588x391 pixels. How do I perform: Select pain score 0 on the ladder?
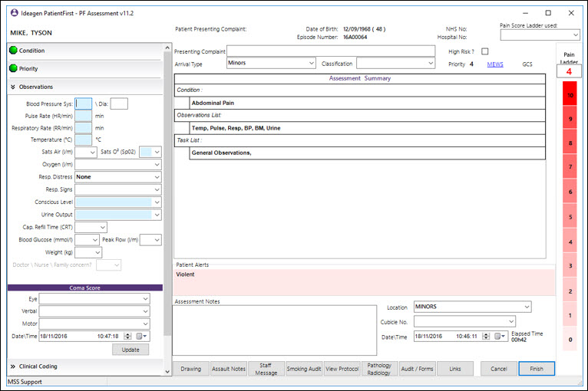click(x=570, y=339)
